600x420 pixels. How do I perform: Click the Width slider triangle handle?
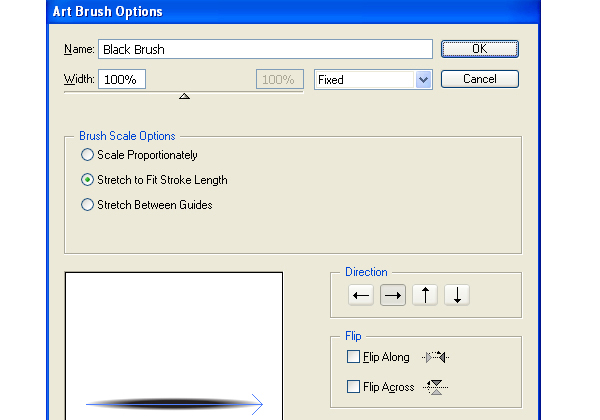(x=184, y=96)
